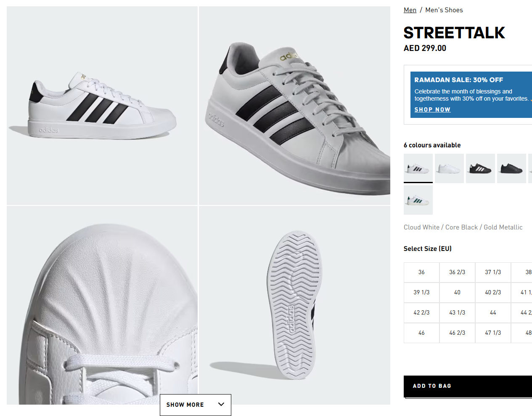Image resolution: width=532 pixels, height=416 pixels.
Task: Click Shop Now in Ramadan Sale banner
Action: point(432,109)
